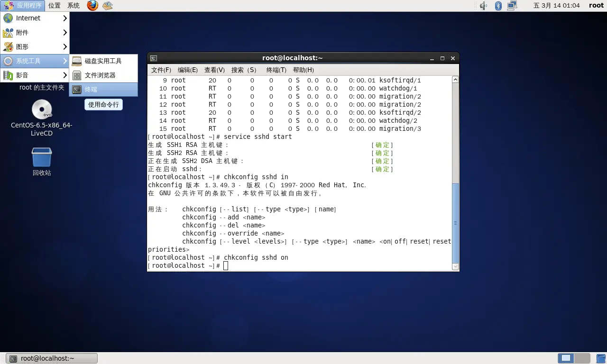The width and height of the screenshot is (607, 364).
Task: Open terminal 编辑(E) menu
Action: click(x=188, y=70)
